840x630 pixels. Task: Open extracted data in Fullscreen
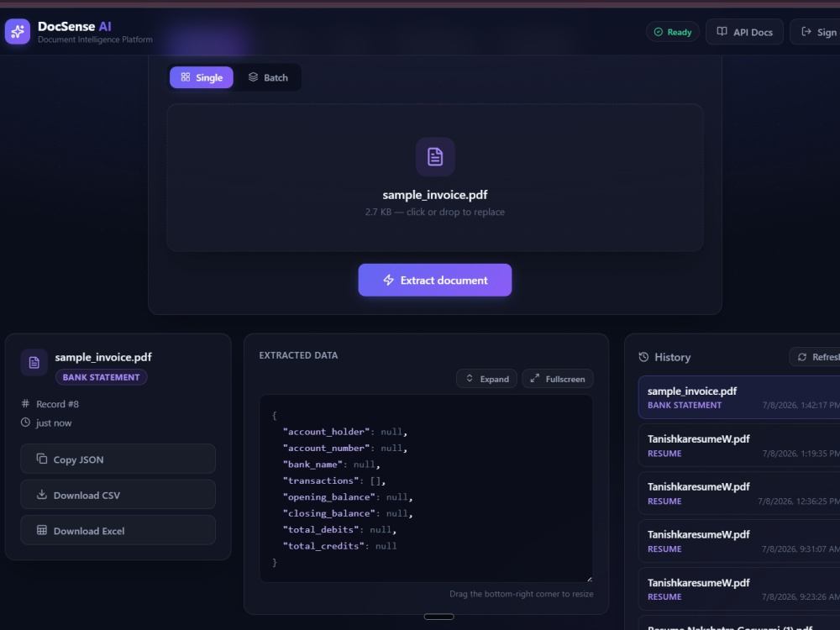pyautogui.click(x=557, y=379)
